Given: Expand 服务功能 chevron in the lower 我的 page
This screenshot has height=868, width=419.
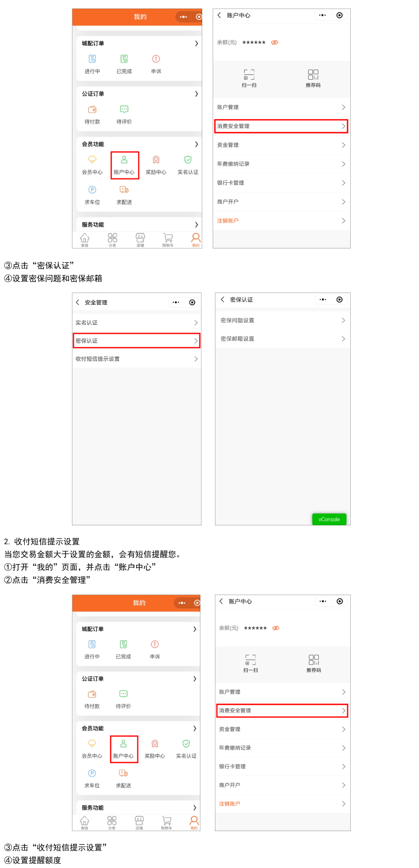Looking at the screenshot, I should click(194, 807).
